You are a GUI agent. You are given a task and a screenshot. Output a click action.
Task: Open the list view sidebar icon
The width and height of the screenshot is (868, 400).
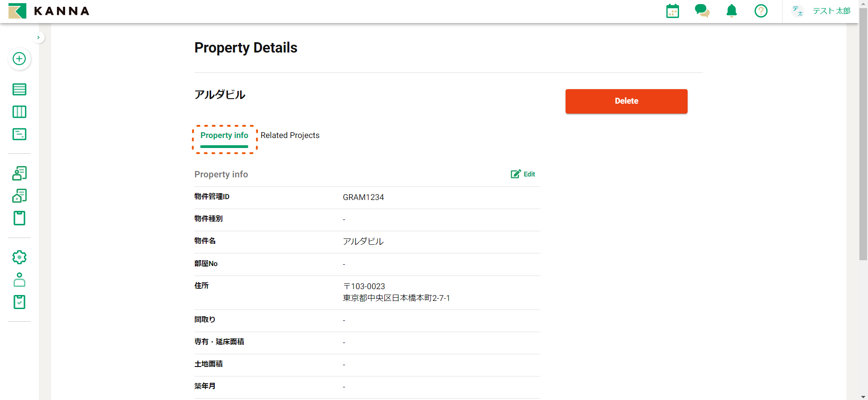[x=19, y=90]
